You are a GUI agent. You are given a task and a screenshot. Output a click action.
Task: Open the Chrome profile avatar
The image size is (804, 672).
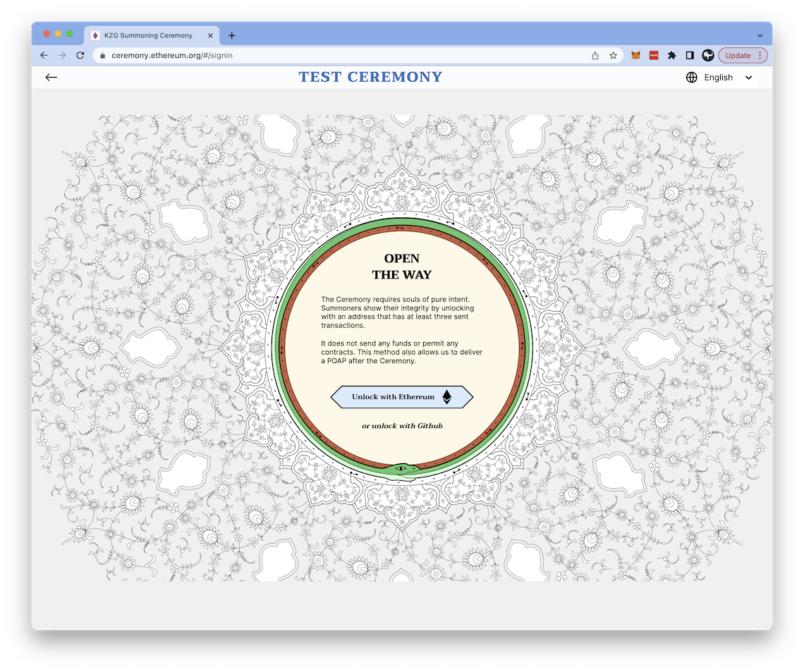[x=707, y=55]
